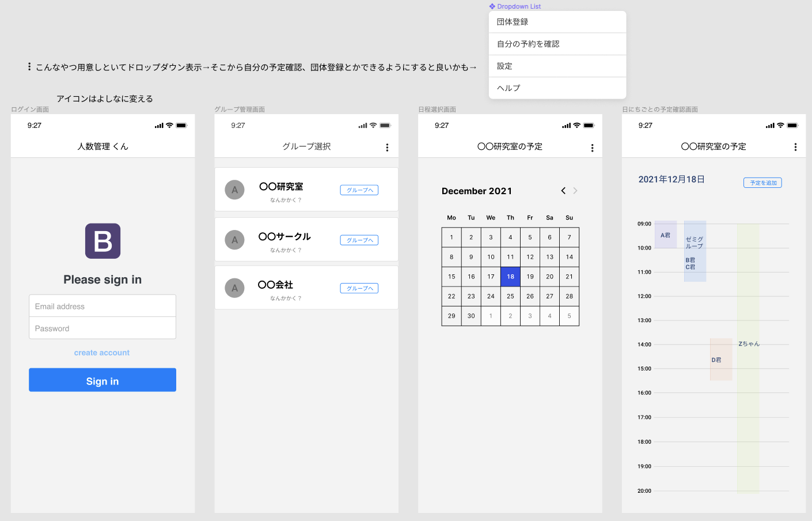Go to next month in calendar

click(575, 191)
